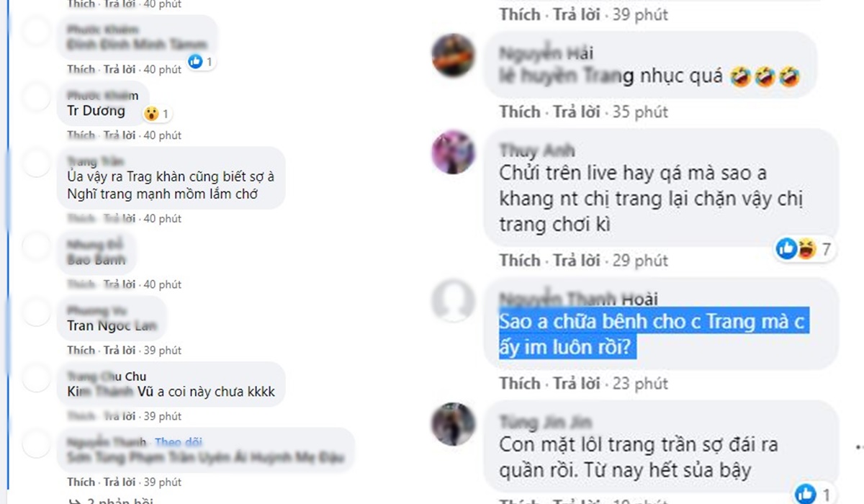Click like icon on Tùng Jin Jin's comment
The width and height of the screenshot is (864, 504).
(x=806, y=494)
